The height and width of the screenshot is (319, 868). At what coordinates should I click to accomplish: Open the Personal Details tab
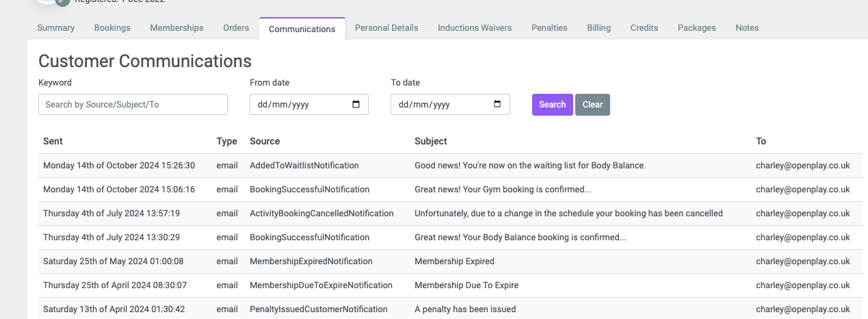coord(386,28)
